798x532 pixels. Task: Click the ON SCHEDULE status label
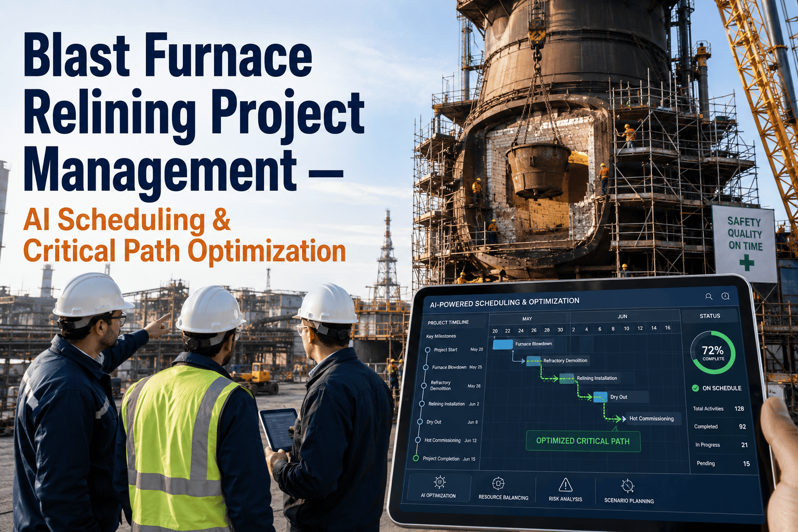point(722,388)
